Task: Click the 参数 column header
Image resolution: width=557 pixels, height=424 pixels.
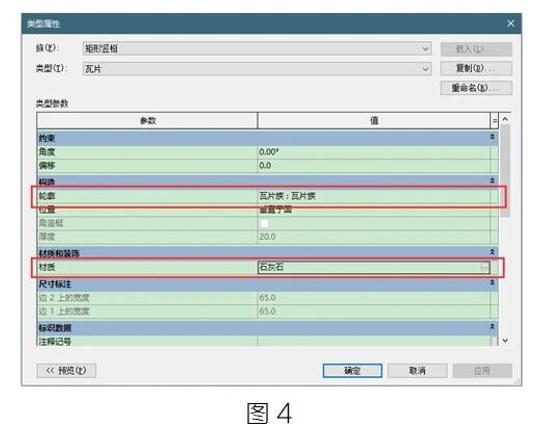Action: coord(147,121)
